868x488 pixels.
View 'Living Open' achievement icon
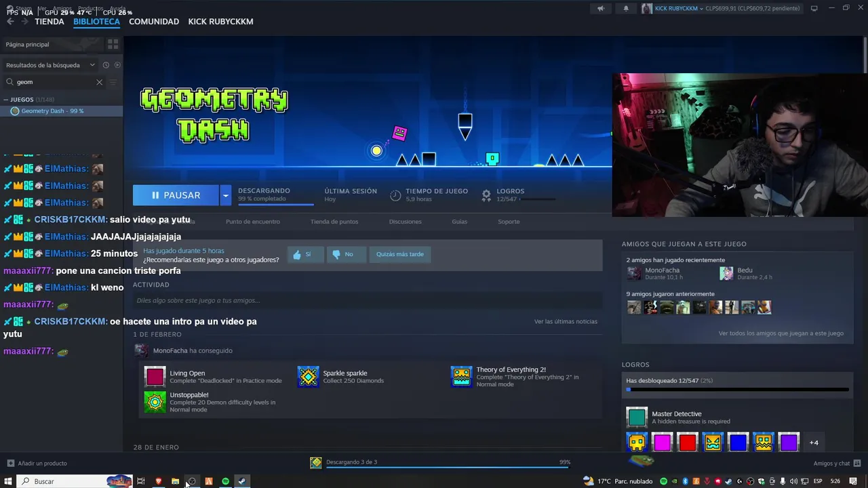(155, 377)
